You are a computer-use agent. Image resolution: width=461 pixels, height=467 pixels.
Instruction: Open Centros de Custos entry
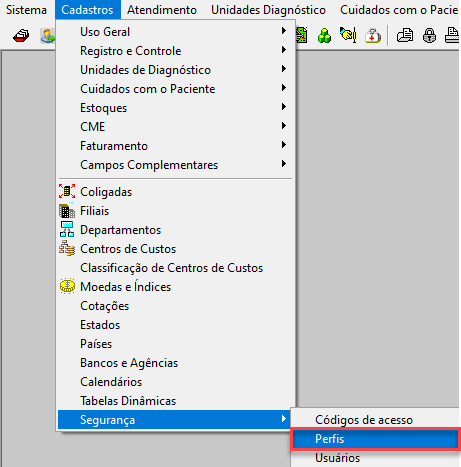175,249
